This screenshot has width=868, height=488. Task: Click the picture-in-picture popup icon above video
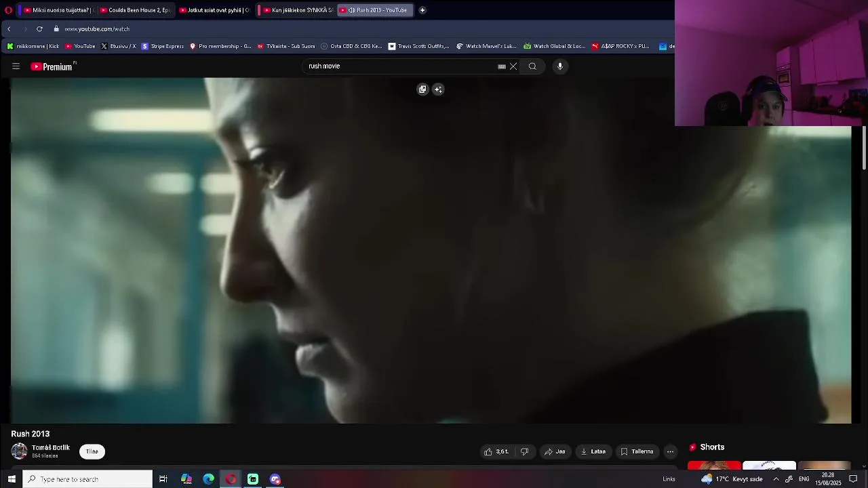click(422, 89)
